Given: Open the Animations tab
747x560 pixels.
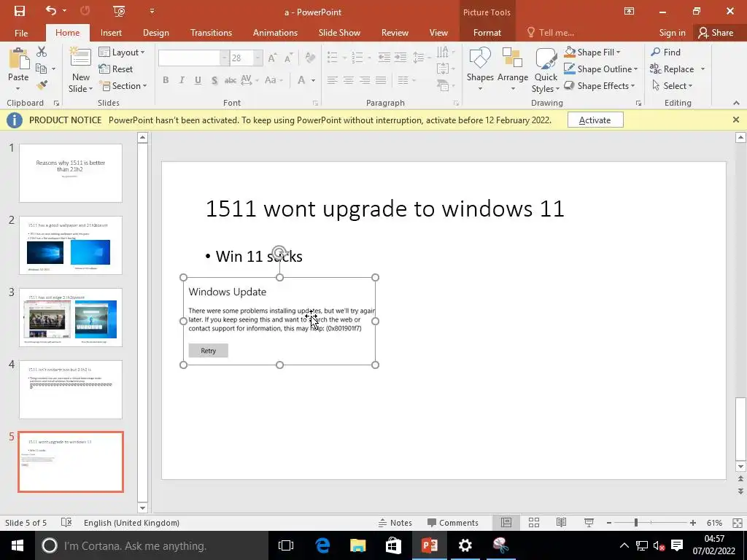Looking at the screenshot, I should [x=275, y=32].
